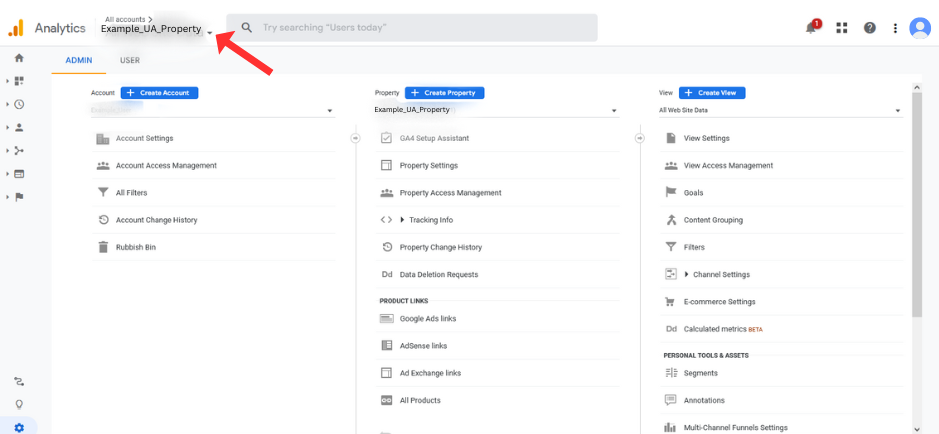Click the All Filters funnel icon
Screen dimensions: 939x434
pyautogui.click(x=103, y=193)
